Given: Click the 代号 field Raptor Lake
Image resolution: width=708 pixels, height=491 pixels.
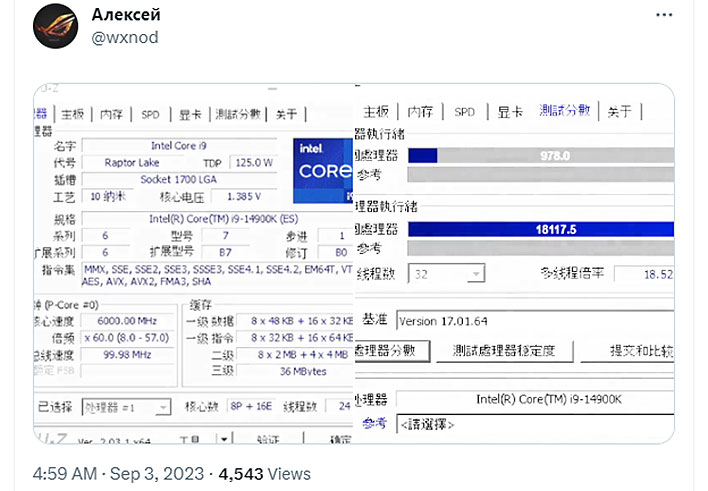Looking at the screenshot, I should [x=132, y=163].
